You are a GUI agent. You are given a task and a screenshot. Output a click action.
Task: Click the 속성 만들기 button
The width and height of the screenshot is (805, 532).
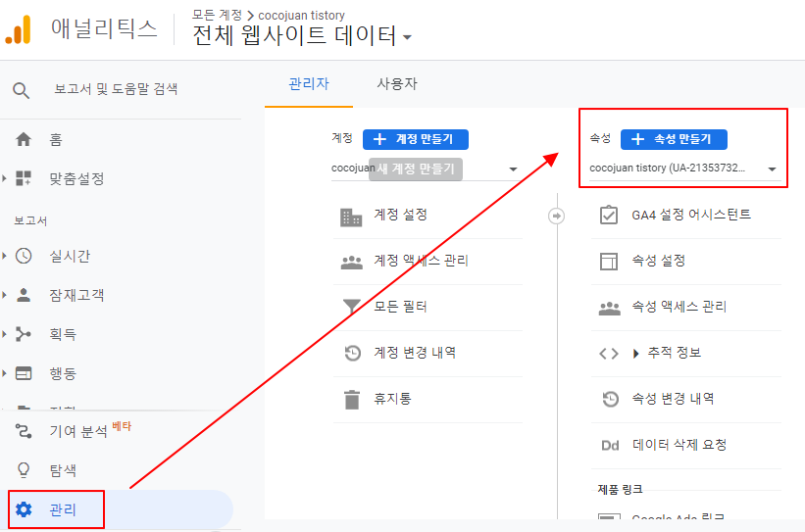674,139
